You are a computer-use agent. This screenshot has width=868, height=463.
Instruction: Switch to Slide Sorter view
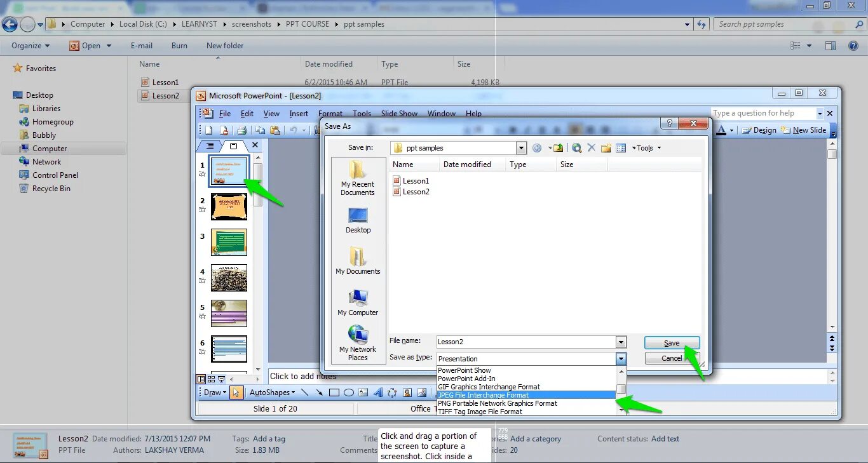click(x=211, y=379)
